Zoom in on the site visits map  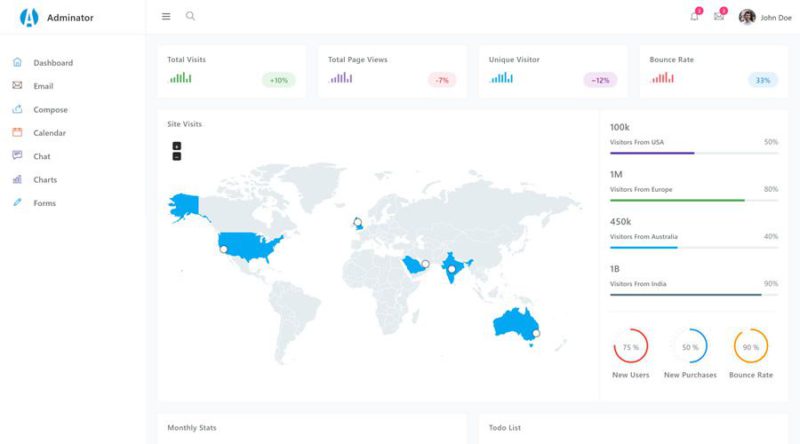coord(177,146)
